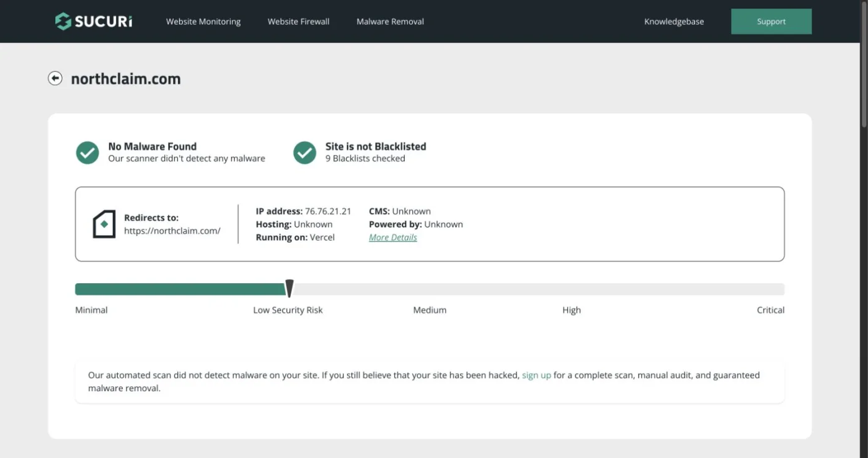Image resolution: width=868 pixels, height=458 pixels.
Task: Click the northclaim.com page heading
Action: (126, 79)
